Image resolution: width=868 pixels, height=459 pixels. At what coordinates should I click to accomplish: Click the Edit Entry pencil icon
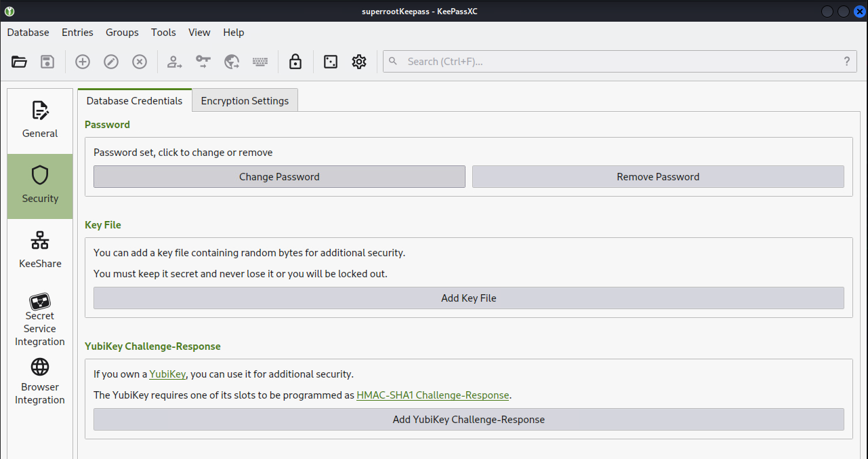point(111,62)
